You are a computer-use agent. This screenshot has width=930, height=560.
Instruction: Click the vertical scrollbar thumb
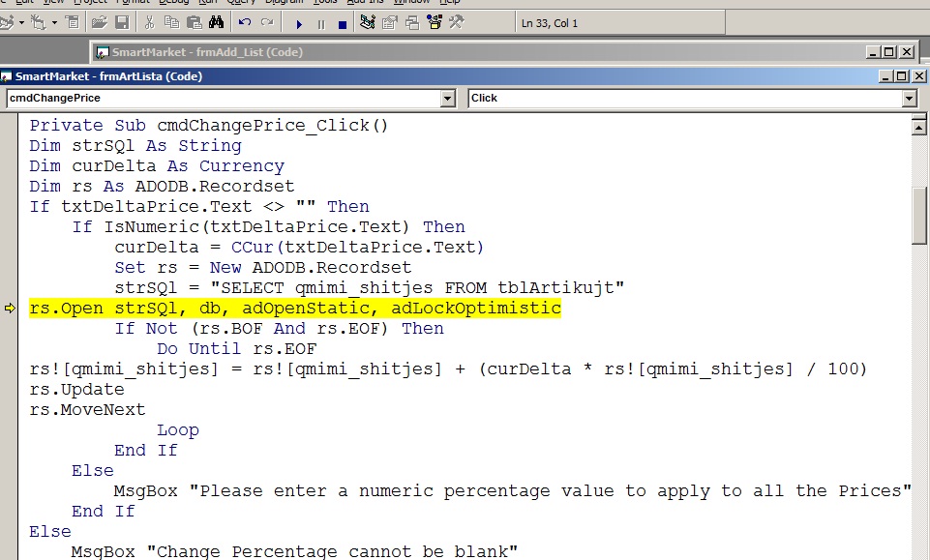pos(918,216)
